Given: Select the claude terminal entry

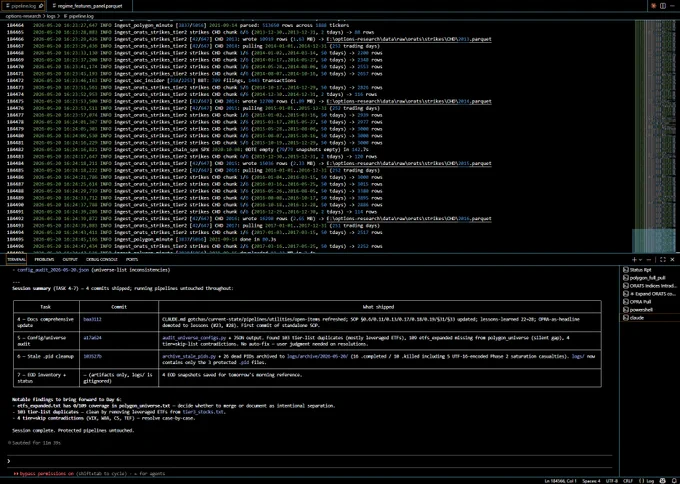Looking at the screenshot, I should click(649, 317).
